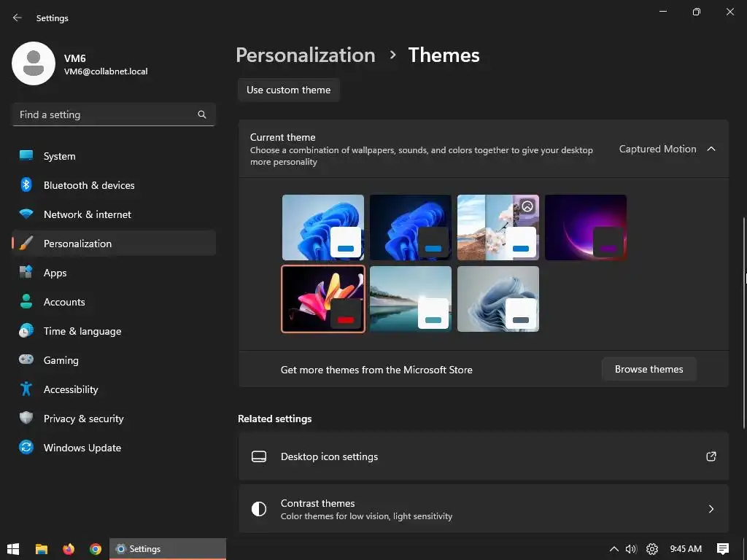The width and height of the screenshot is (747, 560).
Task: Click Settings taskbar button
Action: [168, 548]
